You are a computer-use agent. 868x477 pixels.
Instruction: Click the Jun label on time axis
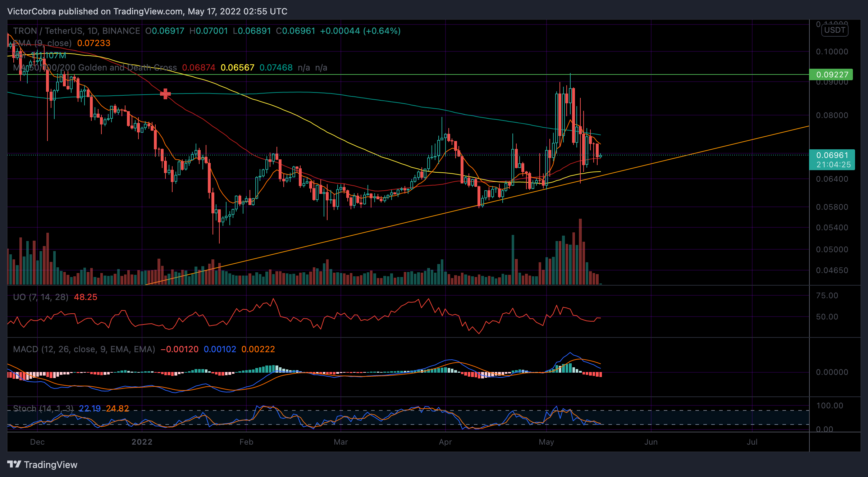point(651,442)
